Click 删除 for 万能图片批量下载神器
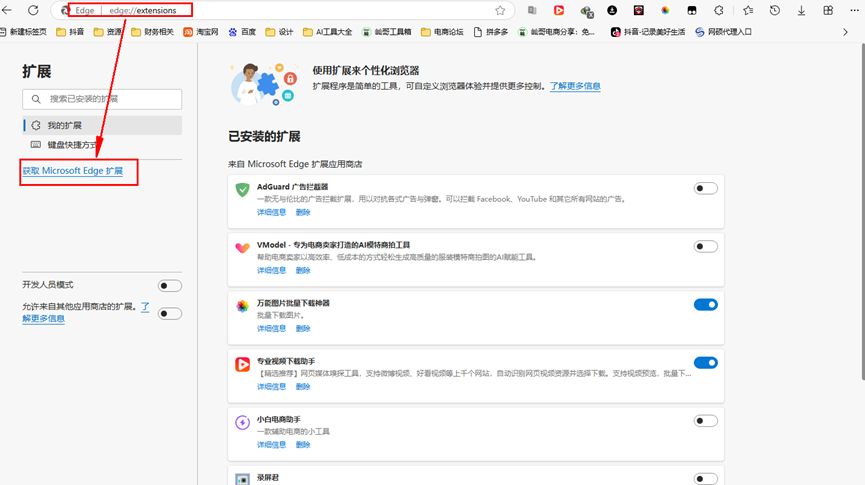Screen dimensions: 865x485 pos(303,329)
